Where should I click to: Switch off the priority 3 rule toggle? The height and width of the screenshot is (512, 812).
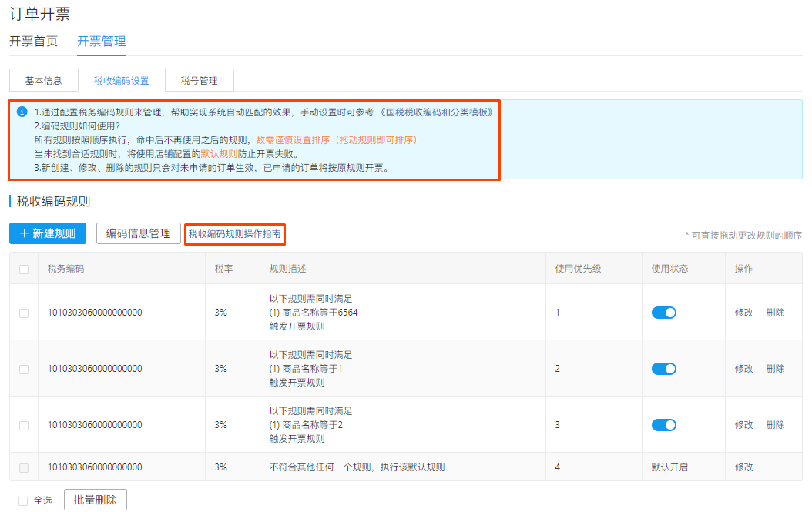663,425
